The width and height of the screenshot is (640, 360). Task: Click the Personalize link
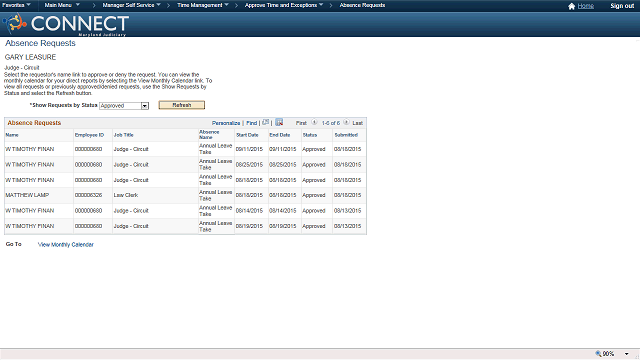tap(226, 123)
